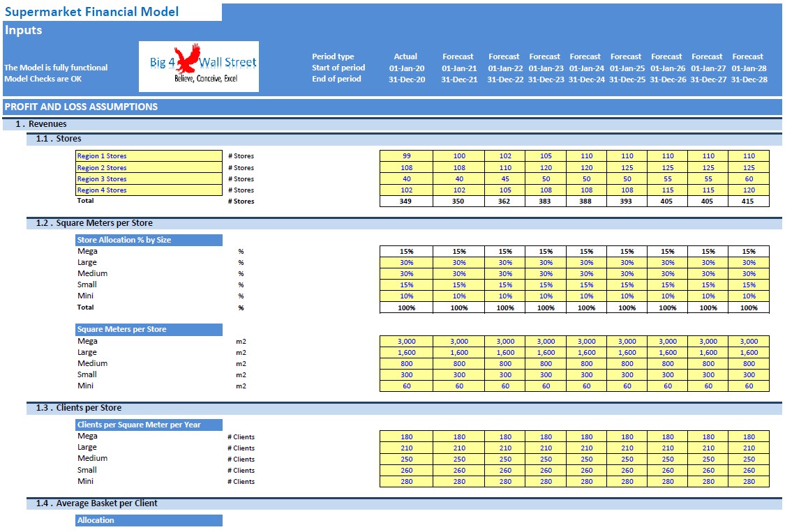Click the total stores value 383
785x532 pixels.
[x=545, y=202]
